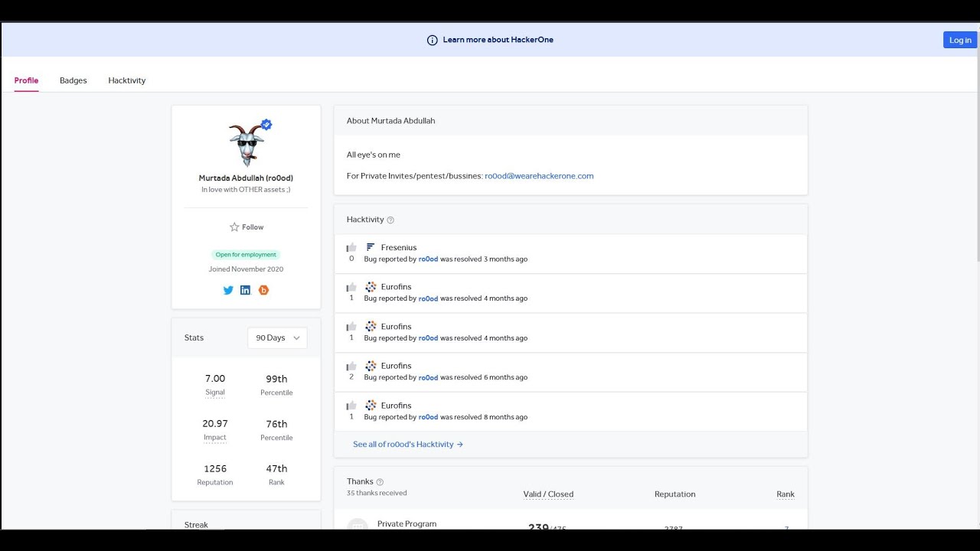This screenshot has width=980, height=551.
Task: Upvote the Eurofins report resolved 6 months ago
Action: (351, 366)
